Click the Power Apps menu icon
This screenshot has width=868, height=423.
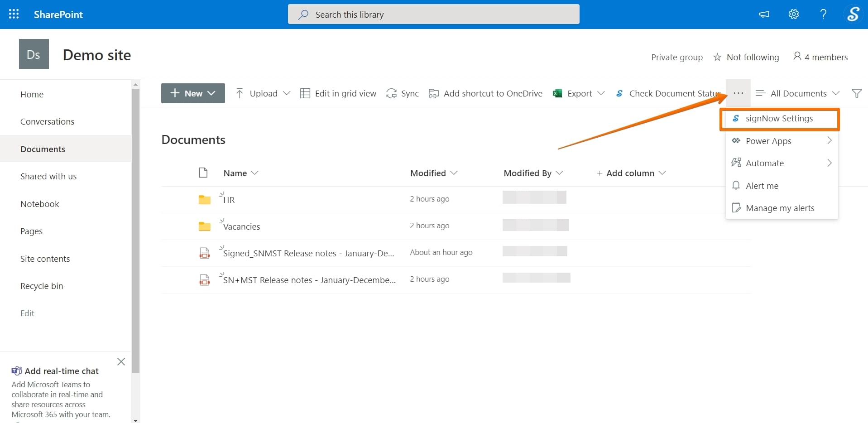coord(736,140)
